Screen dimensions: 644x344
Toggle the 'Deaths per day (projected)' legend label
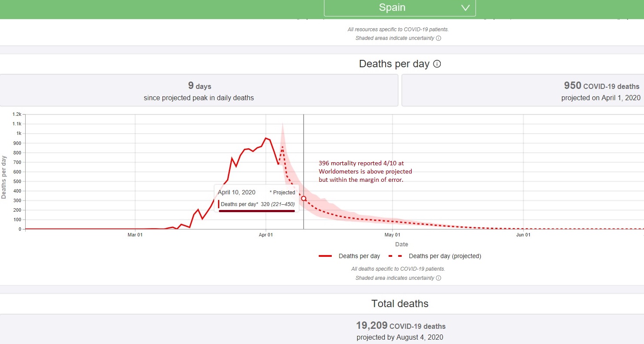(445, 256)
